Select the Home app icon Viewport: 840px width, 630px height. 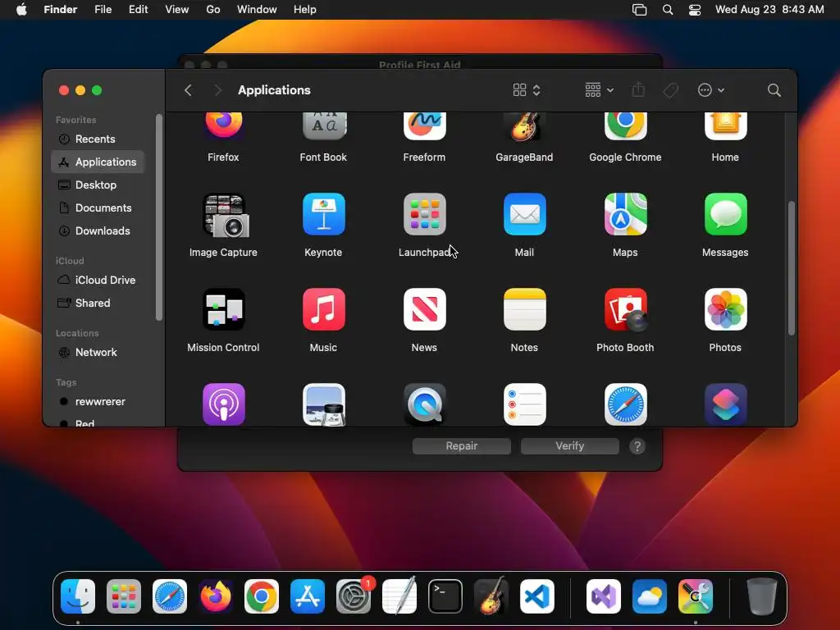click(725, 126)
